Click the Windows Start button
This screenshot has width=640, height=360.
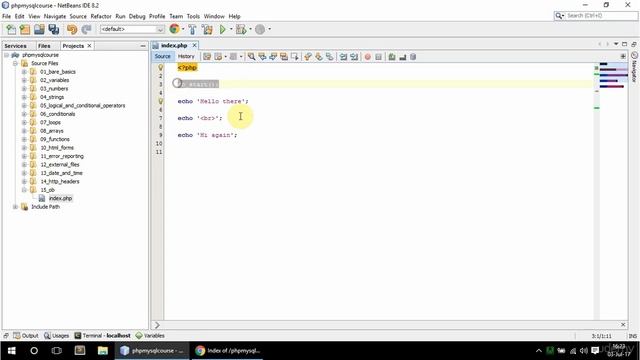pos(11,351)
